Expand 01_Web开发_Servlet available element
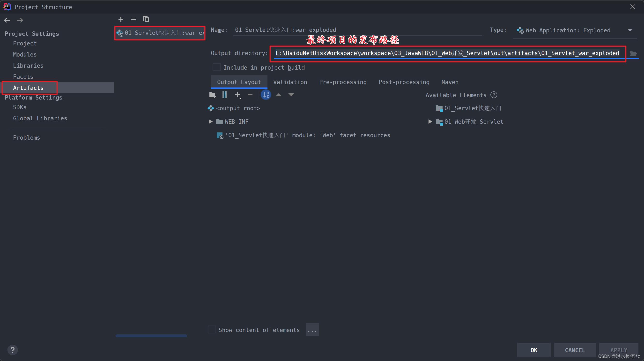This screenshot has height=361, width=644. tap(430, 122)
